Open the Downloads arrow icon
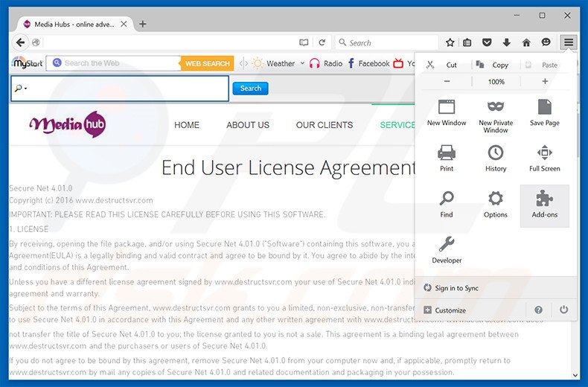Screen dimensions: 588x387 (507, 42)
